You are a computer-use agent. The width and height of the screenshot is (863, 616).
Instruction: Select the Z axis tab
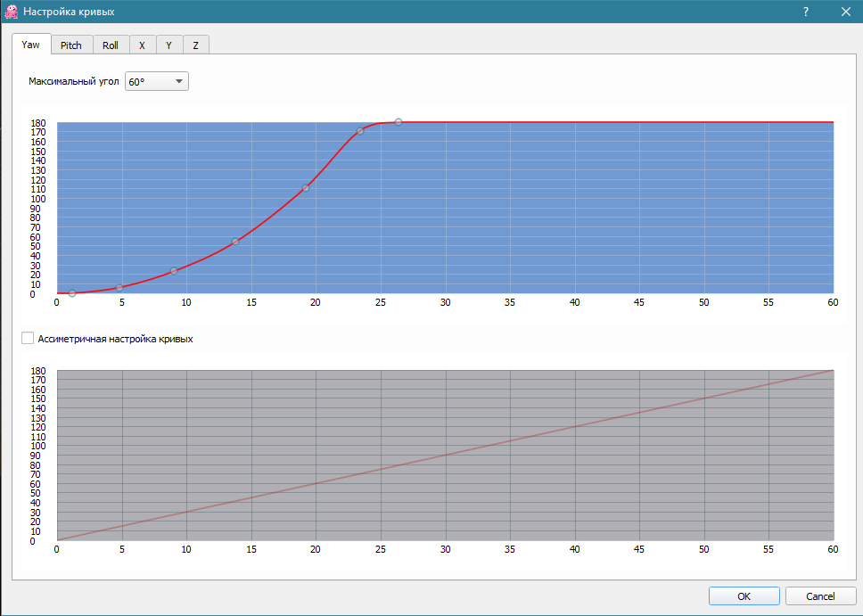(x=195, y=45)
